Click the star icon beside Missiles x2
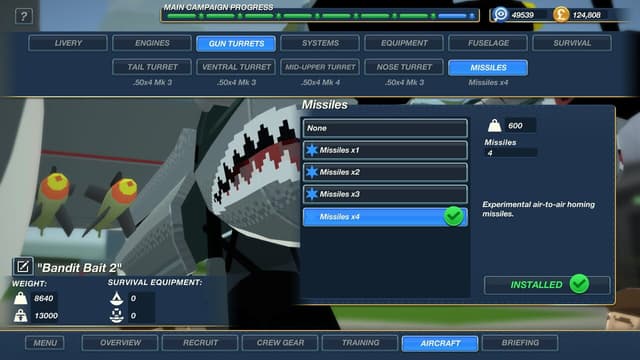 pyautogui.click(x=312, y=172)
